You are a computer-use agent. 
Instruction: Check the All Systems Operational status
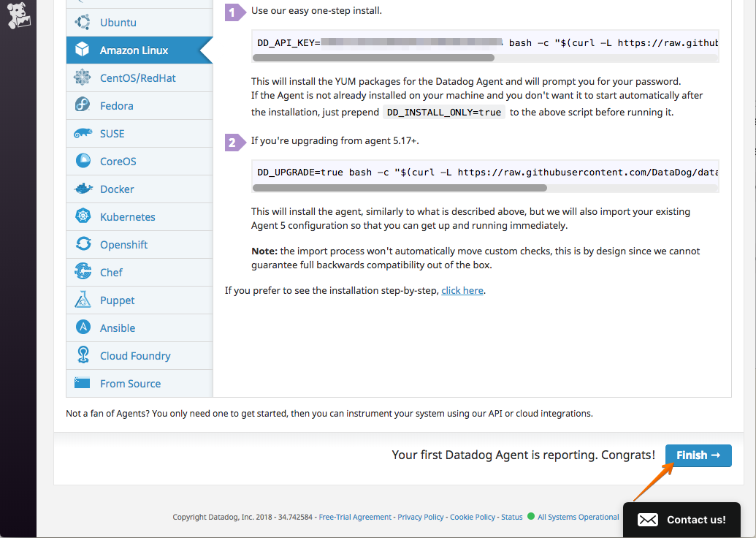(576, 517)
